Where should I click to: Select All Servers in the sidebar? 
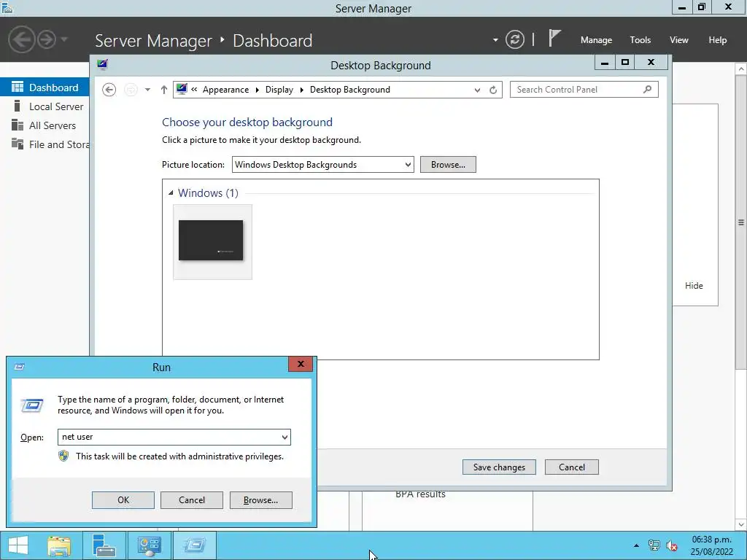click(44, 125)
